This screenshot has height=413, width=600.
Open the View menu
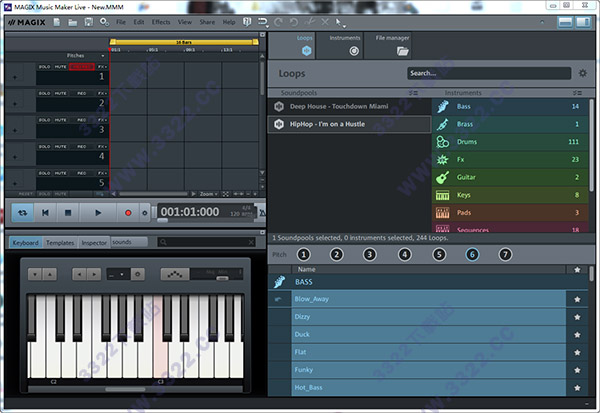click(185, 22)
